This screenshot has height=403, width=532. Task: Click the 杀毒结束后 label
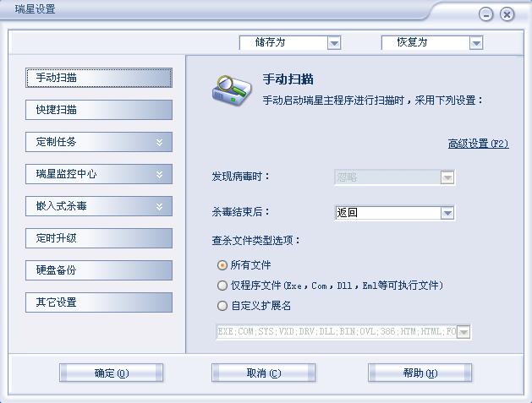click(240, 212)
